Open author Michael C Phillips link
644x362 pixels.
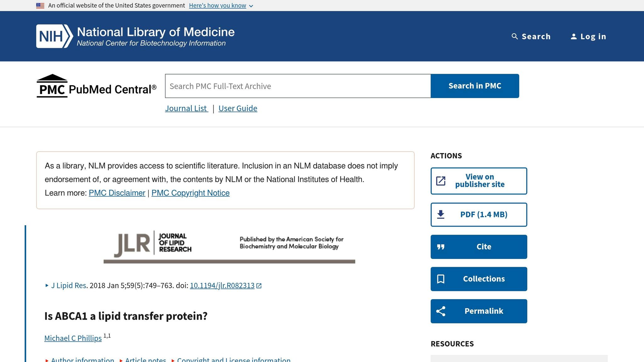(x=73, y=338)
